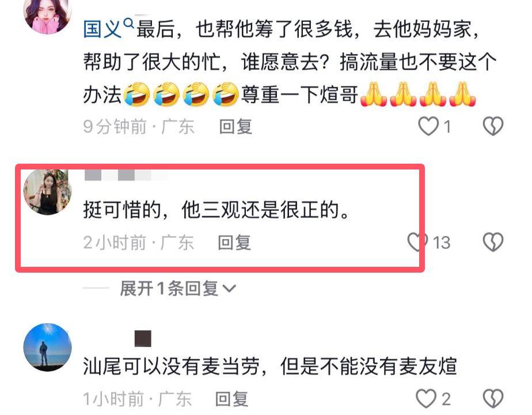532x415 pixels.
Task: Select comment text 汕尾可以没有麦当劳
Action: click(x=172, y=366)
